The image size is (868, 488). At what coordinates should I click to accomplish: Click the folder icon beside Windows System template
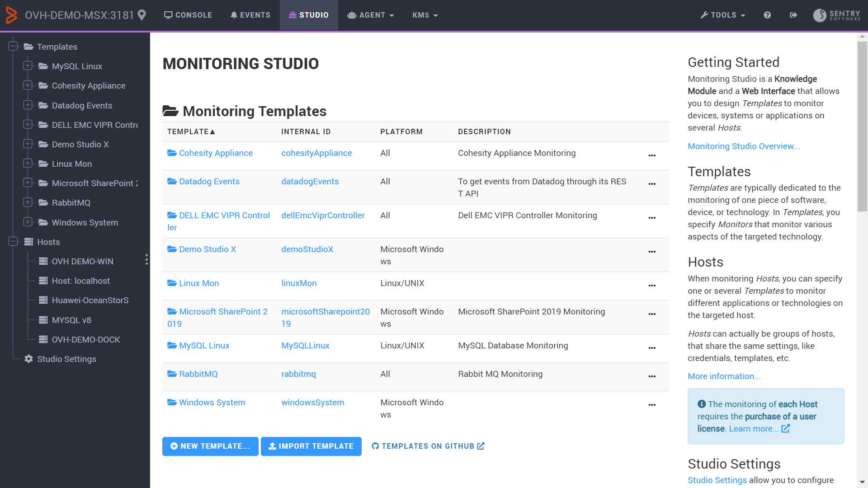(x=171, y=402)
